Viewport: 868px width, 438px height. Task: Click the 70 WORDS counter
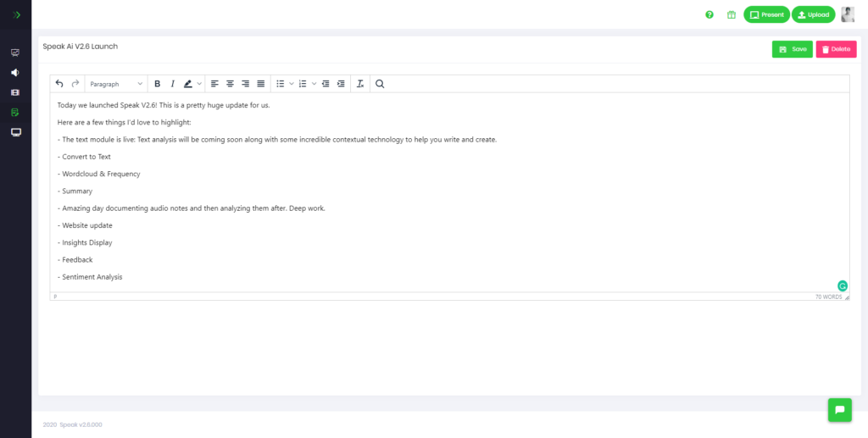(828, 297)
